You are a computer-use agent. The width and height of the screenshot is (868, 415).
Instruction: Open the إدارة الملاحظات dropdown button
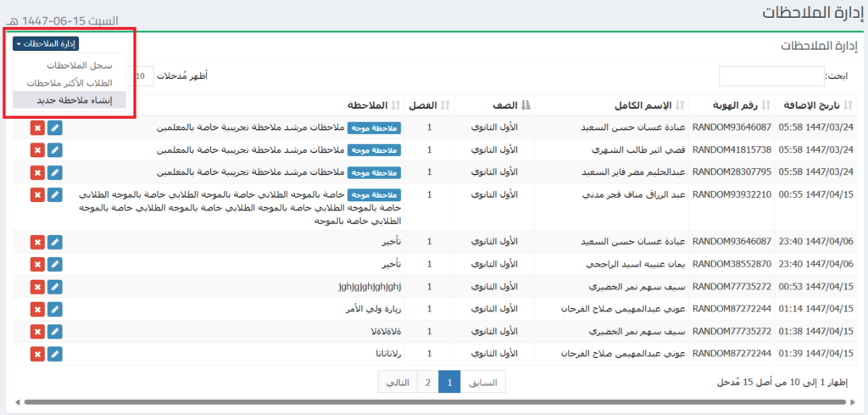click(47, 43)
